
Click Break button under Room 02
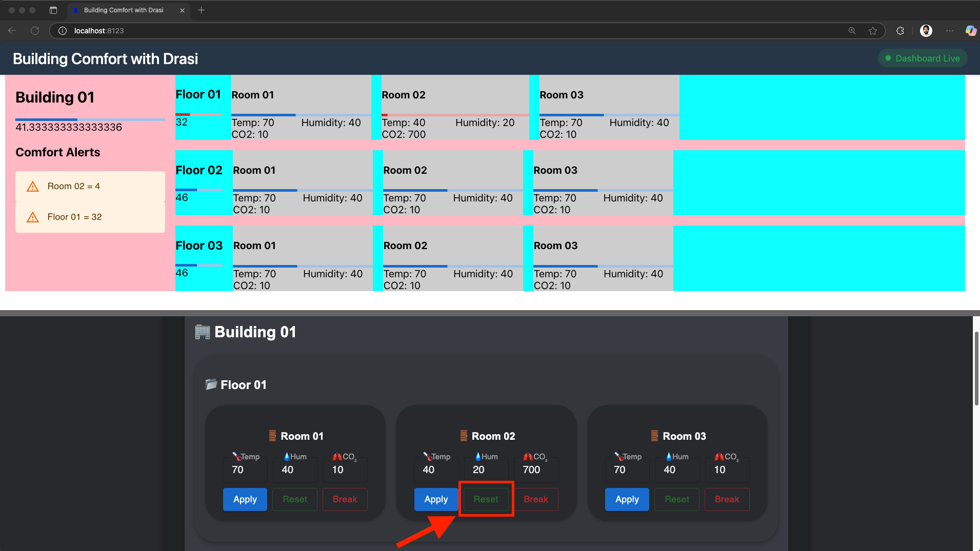[x=536, y=499]
